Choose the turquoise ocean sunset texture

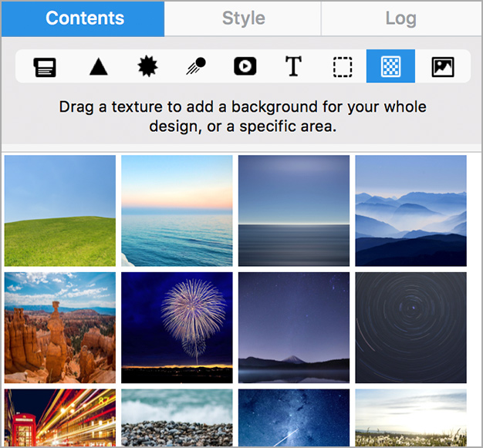(x=177, y=211)
